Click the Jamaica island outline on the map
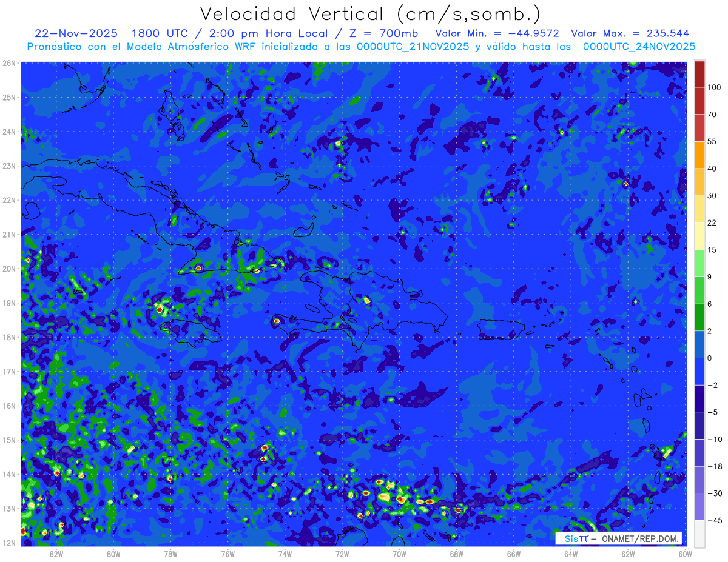The image size is (728, 562). tap(189, 333)
